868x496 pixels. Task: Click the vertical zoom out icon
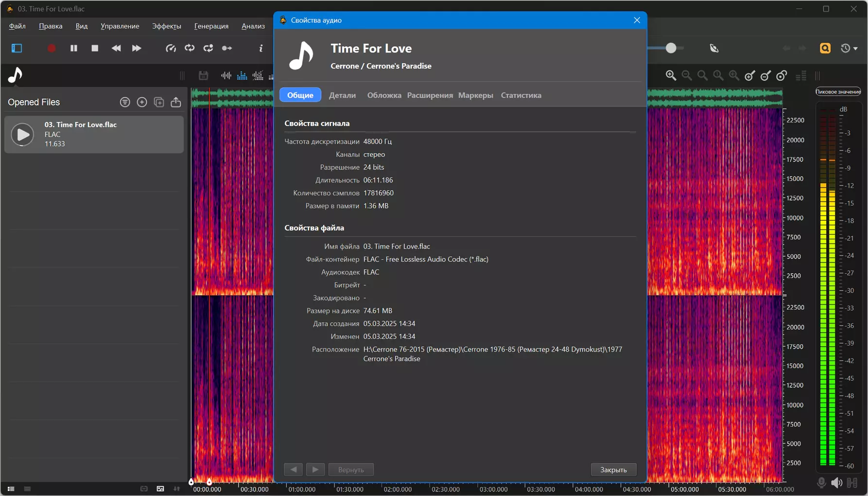pyautogui.click(x=766, y=75)
